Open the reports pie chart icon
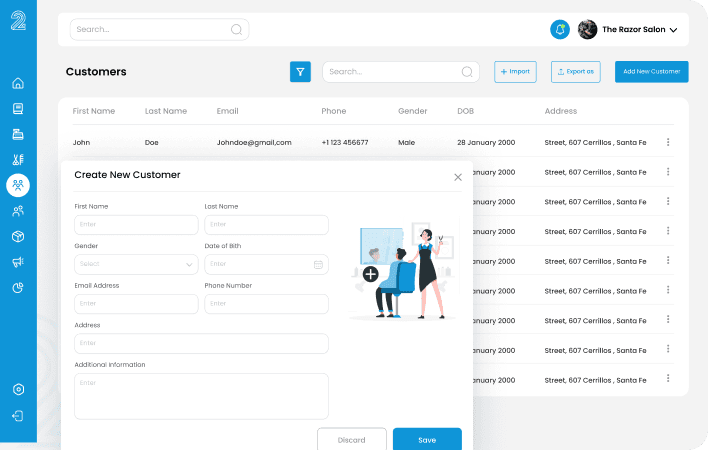This screenshot has width=708, height=450. point(18,288)
